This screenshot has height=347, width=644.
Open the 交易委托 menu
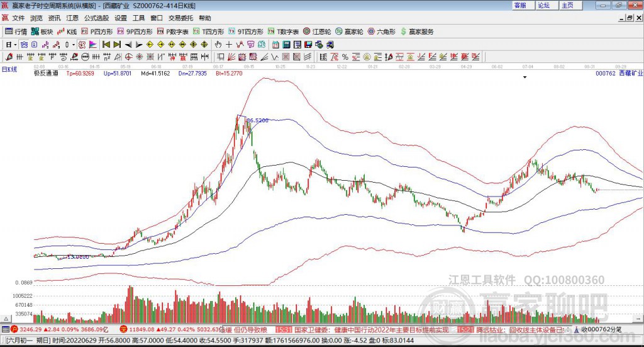(x=180, y=18)
